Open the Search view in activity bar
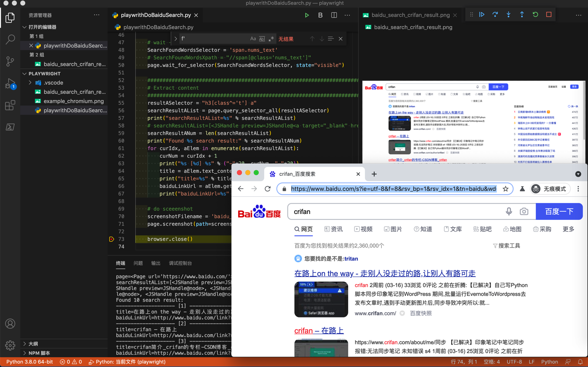 pos(10,40)
